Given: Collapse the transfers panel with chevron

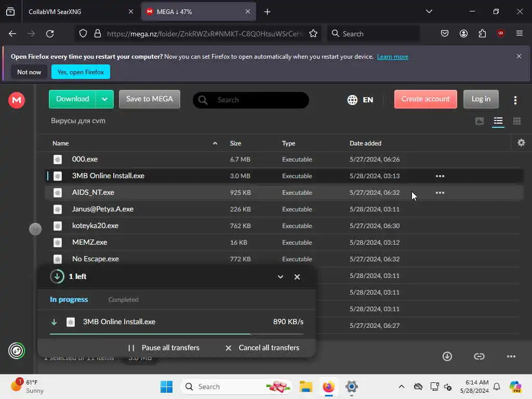Looking at the screenshot, I should tap(280, 277).
